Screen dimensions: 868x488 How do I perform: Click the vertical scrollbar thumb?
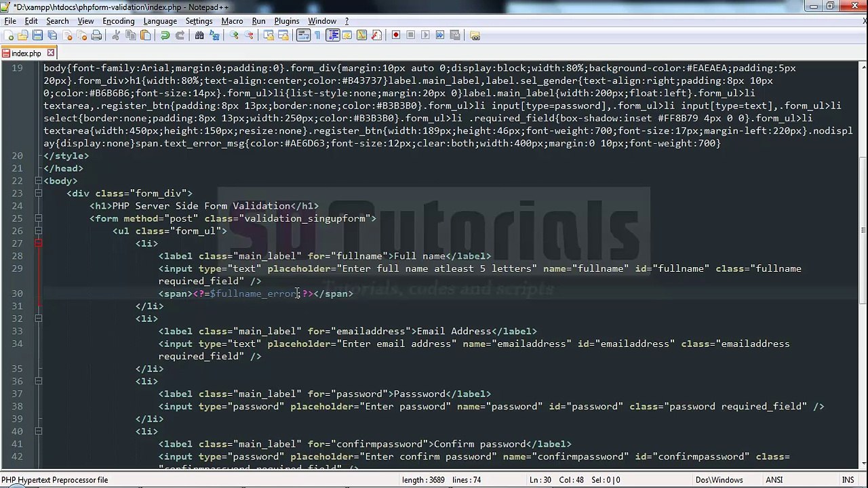862,229
